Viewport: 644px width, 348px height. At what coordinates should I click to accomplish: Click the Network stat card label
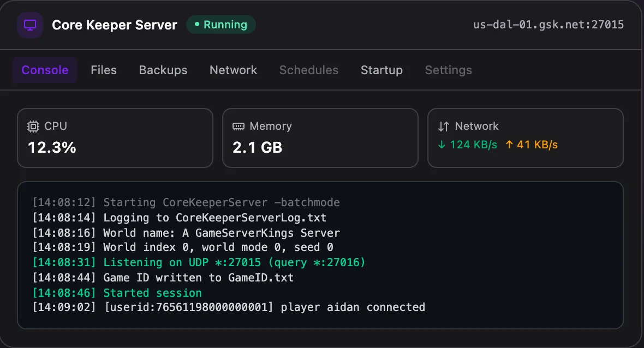476,127
